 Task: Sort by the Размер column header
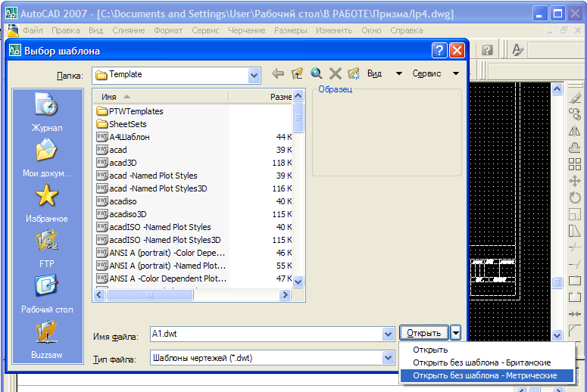click(x=261, y=97)
